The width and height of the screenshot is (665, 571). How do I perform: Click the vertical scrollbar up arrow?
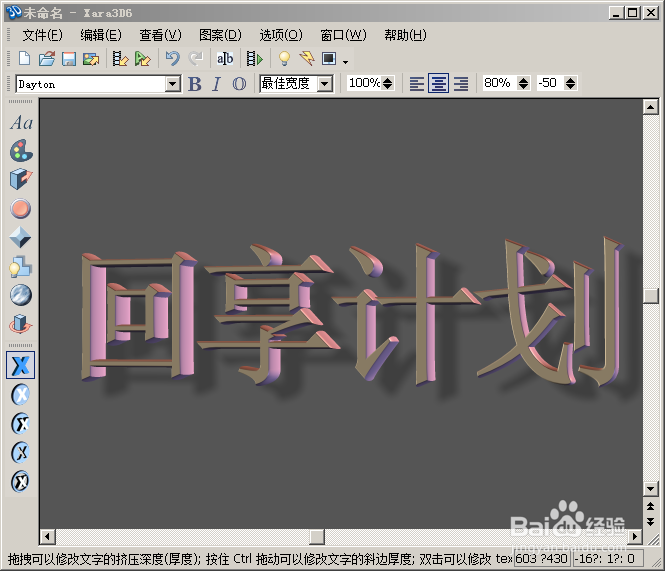650,106
